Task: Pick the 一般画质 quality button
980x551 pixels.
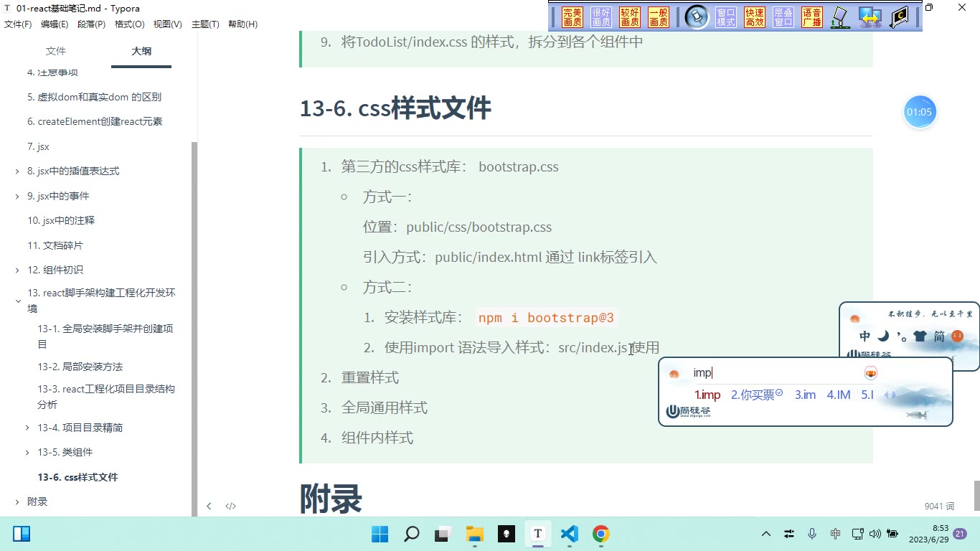Action: tap(659, 17)
